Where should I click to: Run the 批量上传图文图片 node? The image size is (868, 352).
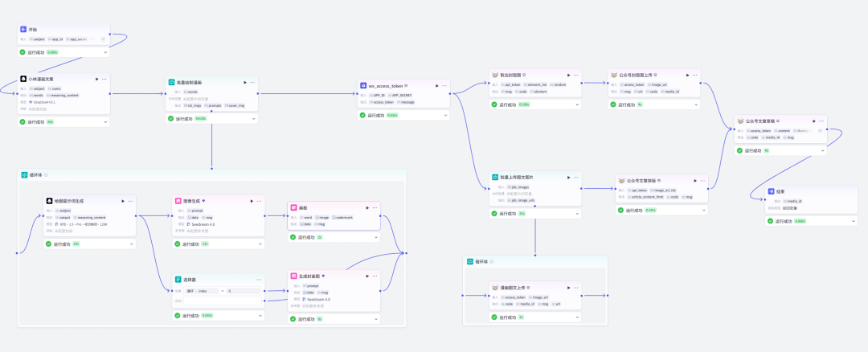[568, 177]
